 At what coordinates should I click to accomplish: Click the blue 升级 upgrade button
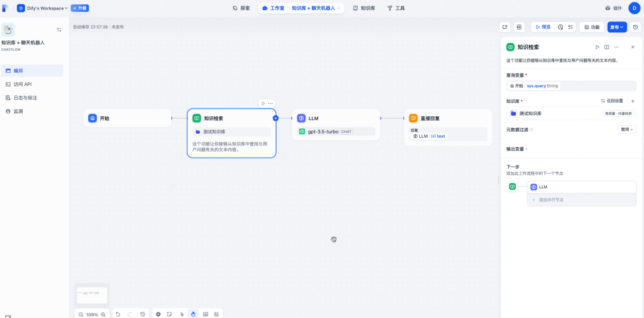pos(80,8)
